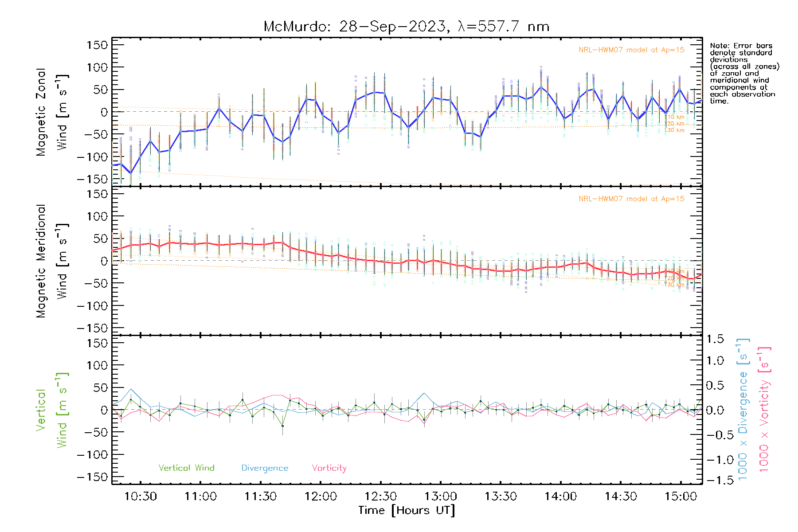
Task: Click the 1000 x Vorticity axis title
Action: coord(764,409)
